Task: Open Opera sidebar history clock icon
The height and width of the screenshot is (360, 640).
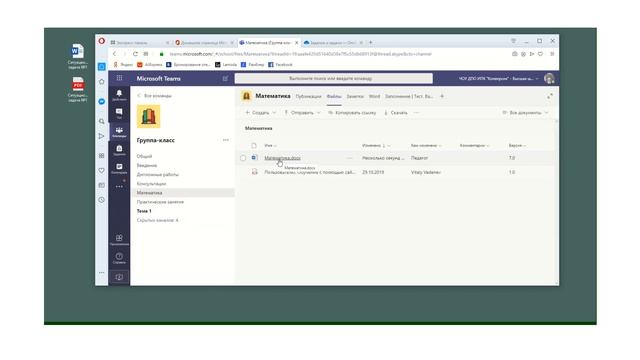Action: point(102,200)
